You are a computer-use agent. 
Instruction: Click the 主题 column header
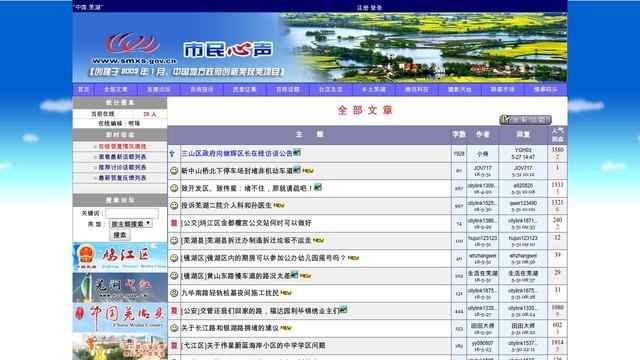[x=309, y=134]
